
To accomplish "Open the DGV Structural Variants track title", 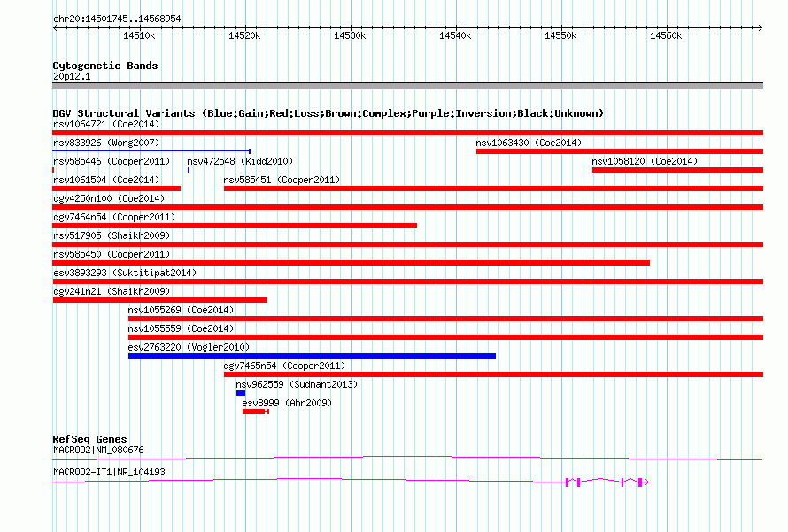I will coord(328,113).
